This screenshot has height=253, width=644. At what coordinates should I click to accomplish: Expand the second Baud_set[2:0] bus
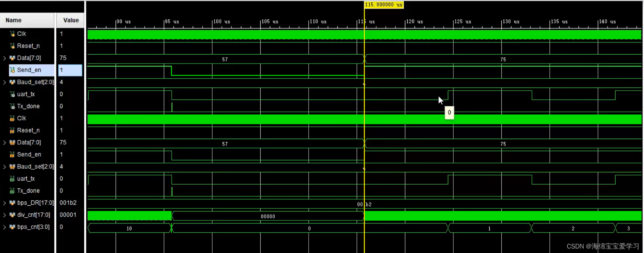4,166
